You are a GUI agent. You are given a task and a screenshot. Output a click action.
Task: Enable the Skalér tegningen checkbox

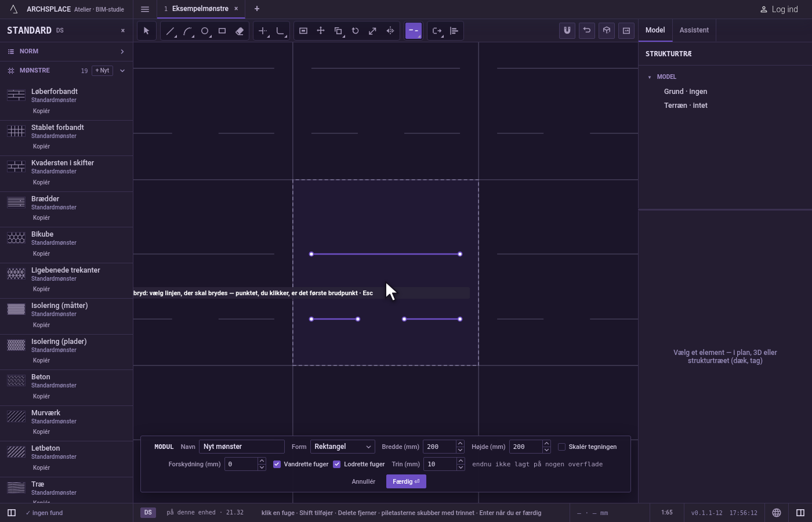click(x=561, y=447)
